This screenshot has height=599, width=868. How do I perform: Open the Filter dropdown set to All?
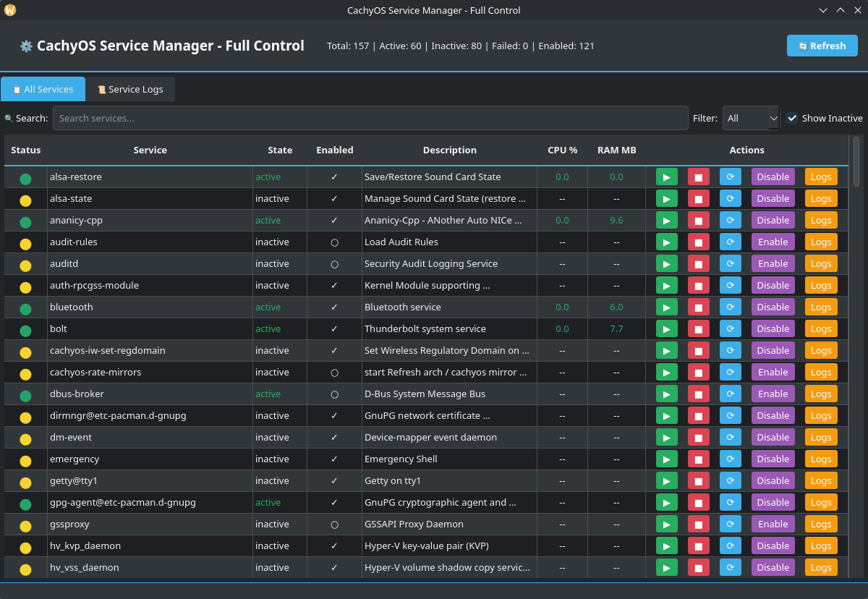750,118
